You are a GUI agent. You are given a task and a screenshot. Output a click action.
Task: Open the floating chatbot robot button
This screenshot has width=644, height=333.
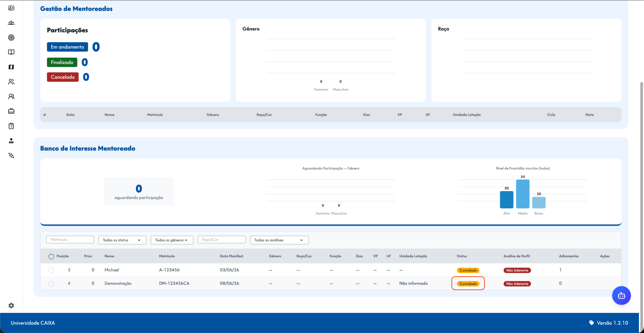(621, 296)
